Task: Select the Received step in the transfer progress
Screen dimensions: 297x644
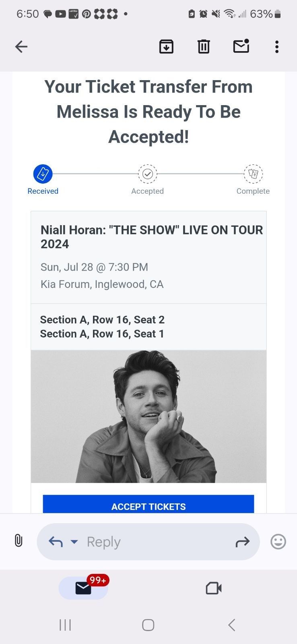Action: (43, 174)
